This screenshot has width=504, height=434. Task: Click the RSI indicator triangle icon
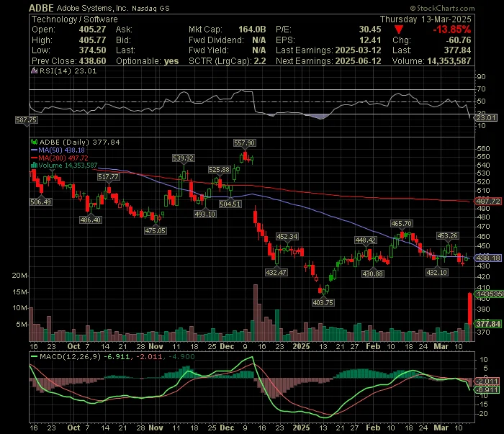34,71
